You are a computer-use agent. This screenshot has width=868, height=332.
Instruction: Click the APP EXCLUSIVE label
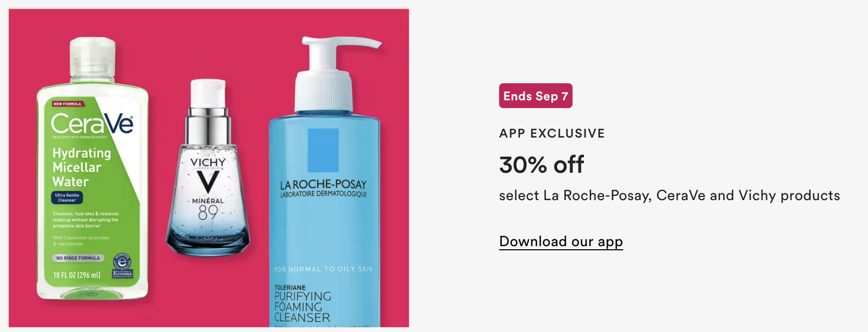click(552, 133)
